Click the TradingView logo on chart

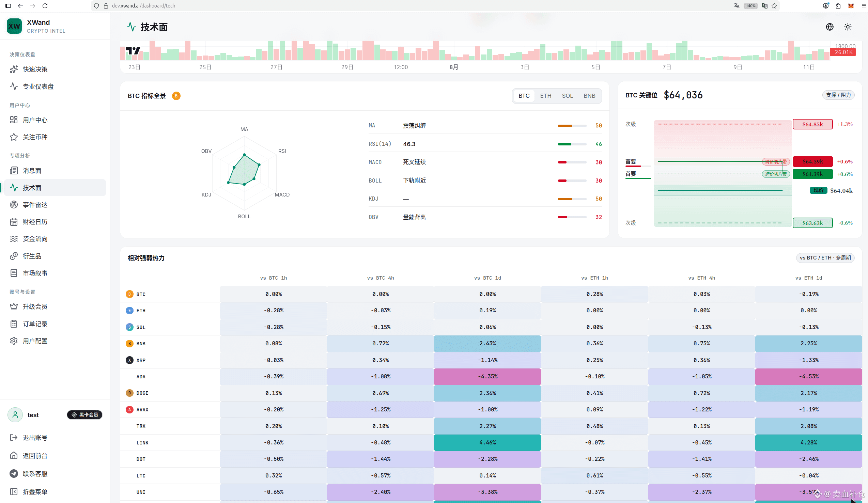133,51
